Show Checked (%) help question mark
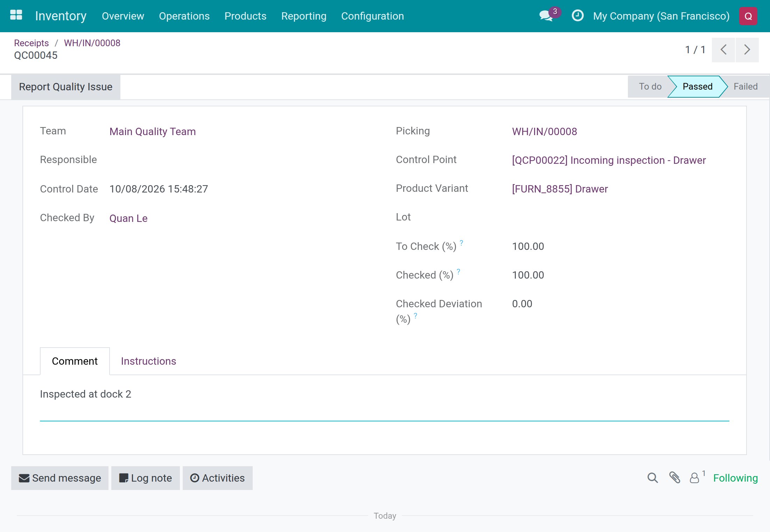770x532 pixels. 458,271
